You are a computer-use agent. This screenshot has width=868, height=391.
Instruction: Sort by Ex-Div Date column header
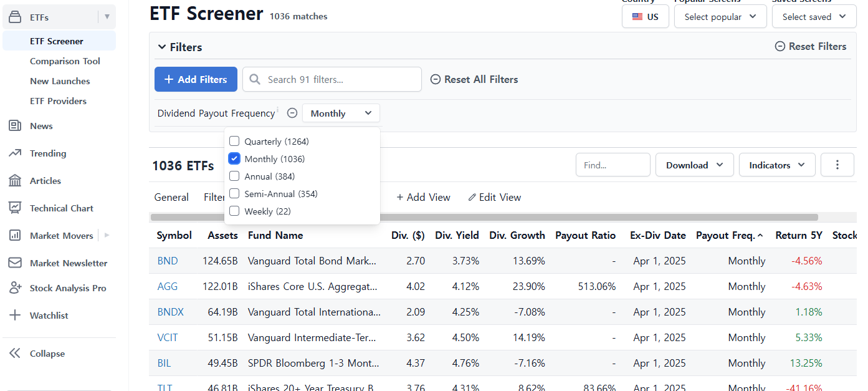[657, 235]
